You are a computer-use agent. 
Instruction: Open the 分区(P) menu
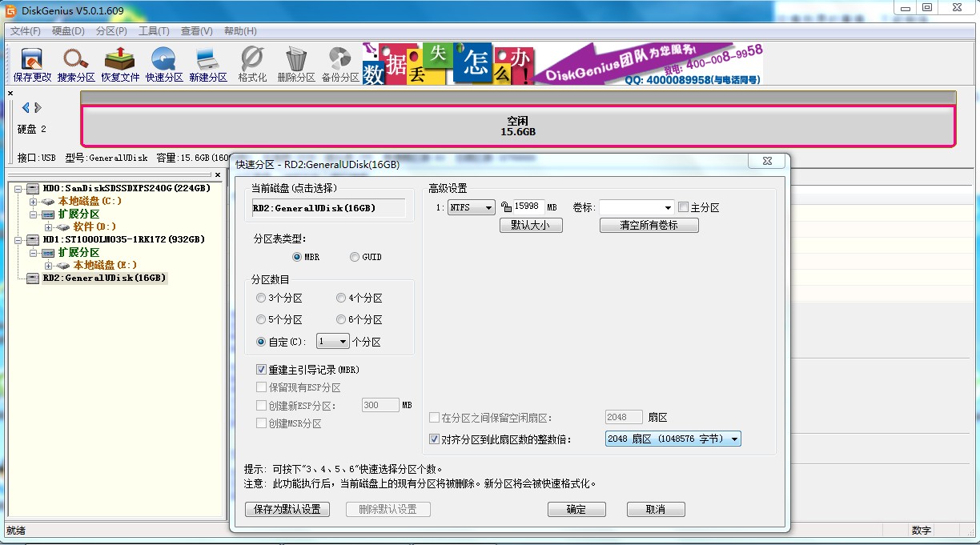(x=111, y=31)
